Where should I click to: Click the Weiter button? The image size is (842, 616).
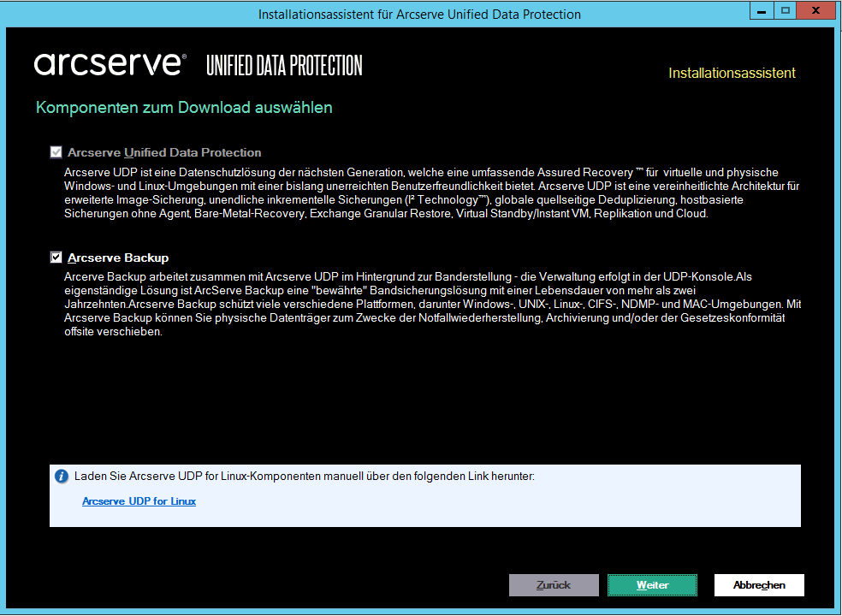(x=652, y=585)
